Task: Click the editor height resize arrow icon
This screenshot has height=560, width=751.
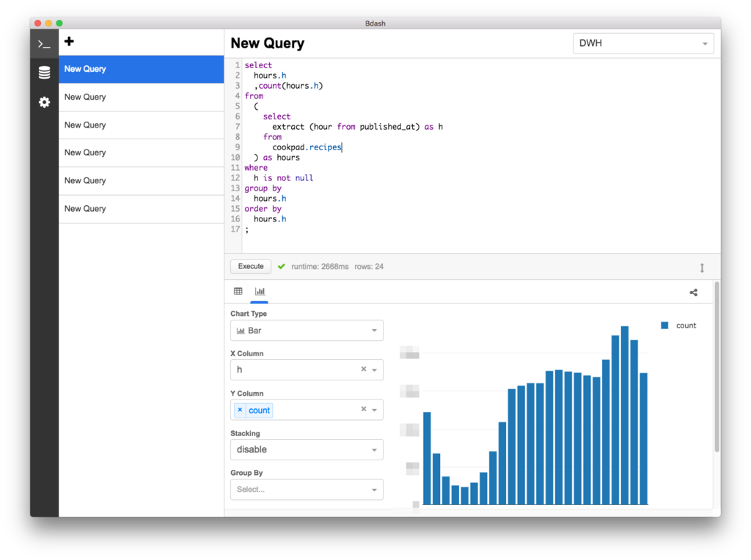Action: [702, 268]
